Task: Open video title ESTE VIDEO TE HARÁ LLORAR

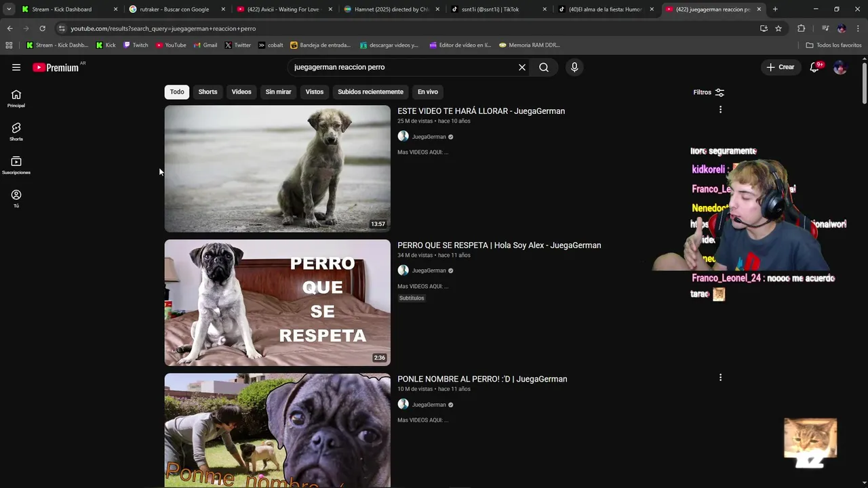Action: [481, 111]
